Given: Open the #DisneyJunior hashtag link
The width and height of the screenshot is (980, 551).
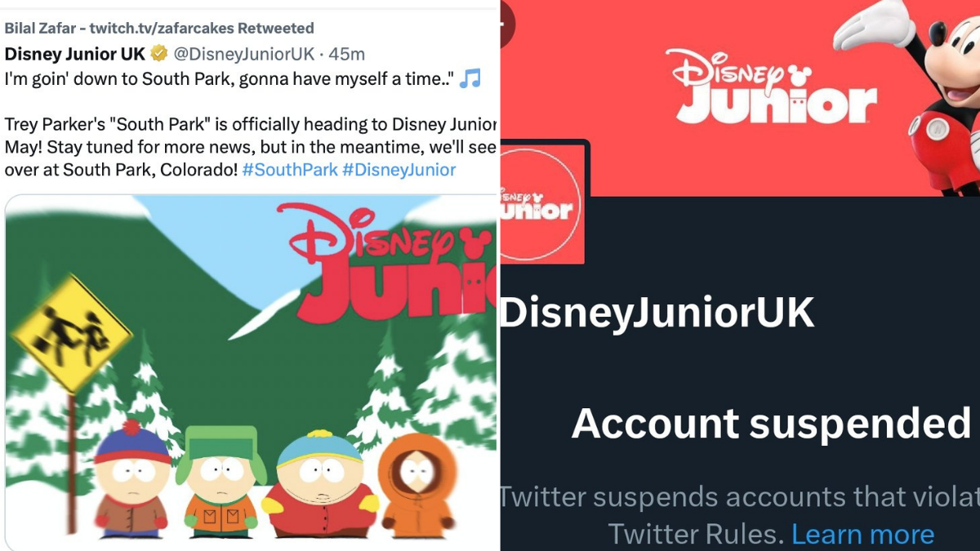Looking at the screenshot, I should point(399,170).
